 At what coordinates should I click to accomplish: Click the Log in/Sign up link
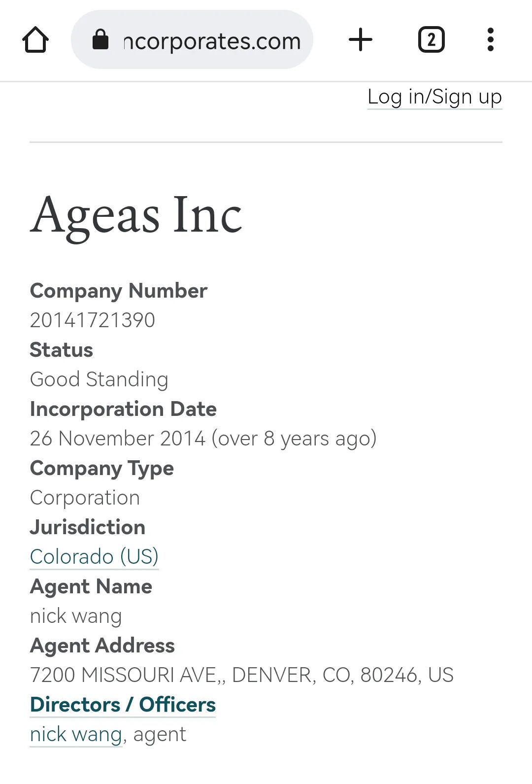pos(434,97)
